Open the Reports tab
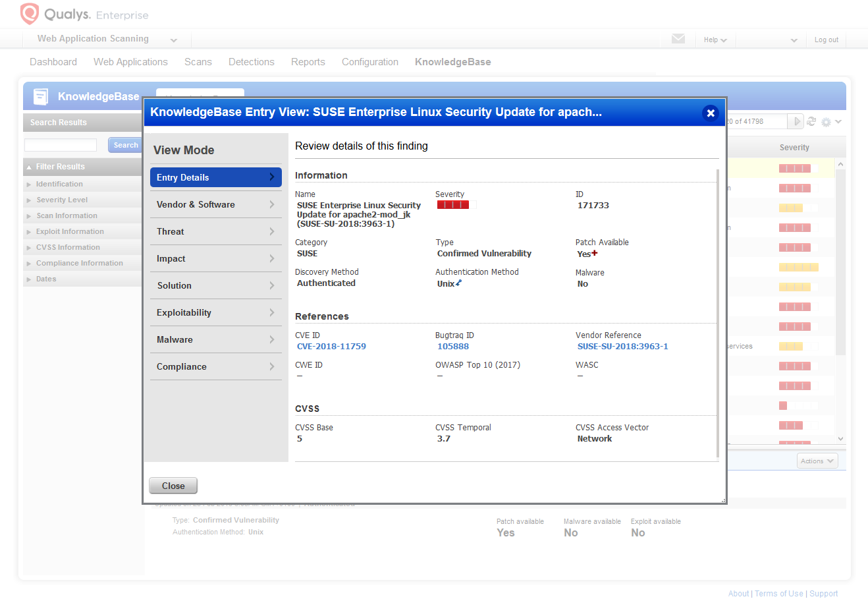This screenshot has height=601, width=868. (308, 62)
